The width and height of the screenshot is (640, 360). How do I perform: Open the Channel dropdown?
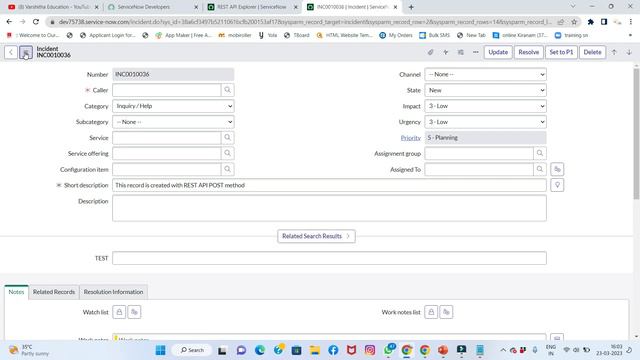(485, 74)
